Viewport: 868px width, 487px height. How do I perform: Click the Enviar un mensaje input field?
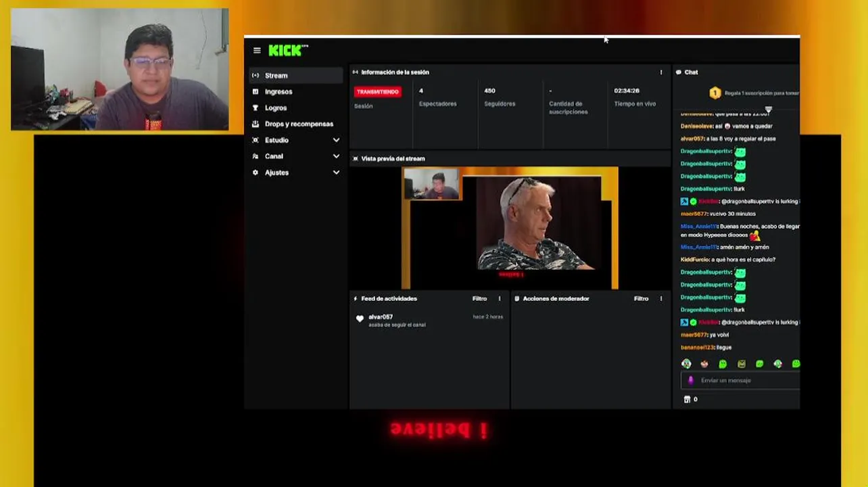tap(740, 381)
